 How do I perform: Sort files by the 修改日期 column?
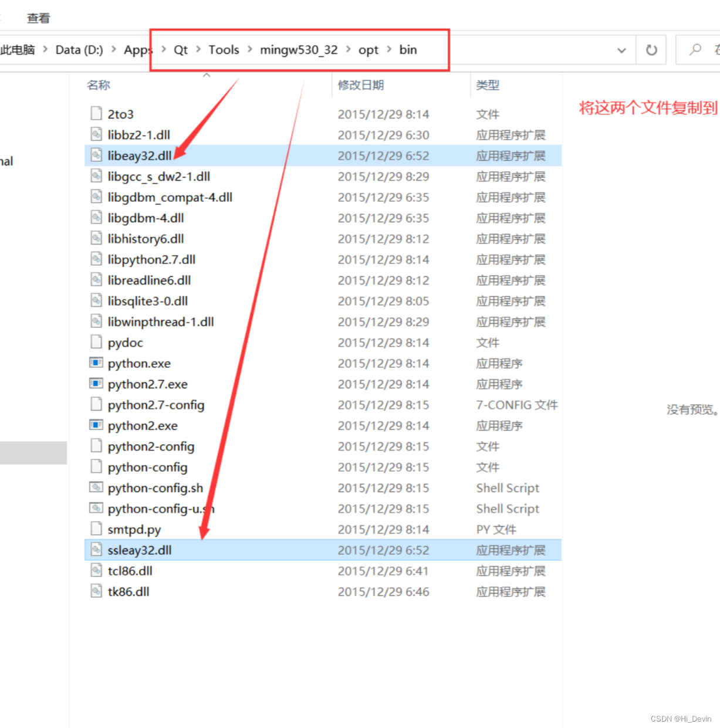click(x=360, y=84)
